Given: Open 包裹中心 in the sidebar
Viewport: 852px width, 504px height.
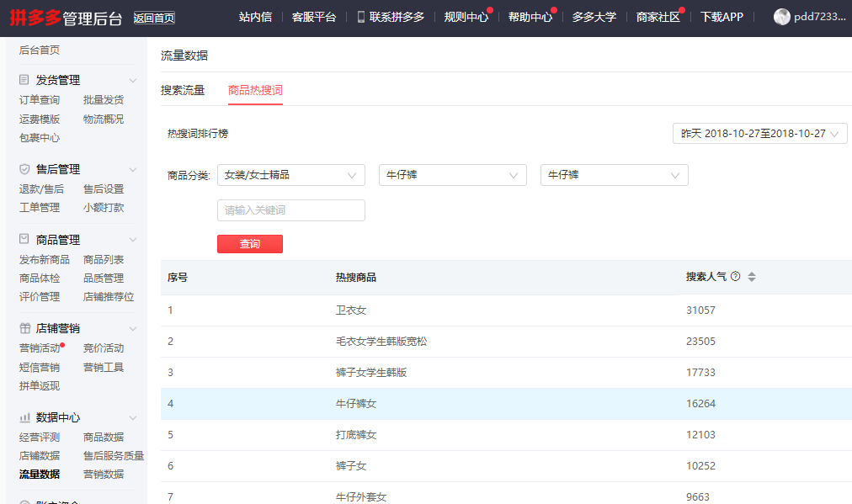Looking at the screenshot, I should pyautogui.click(x=39, y=137).
